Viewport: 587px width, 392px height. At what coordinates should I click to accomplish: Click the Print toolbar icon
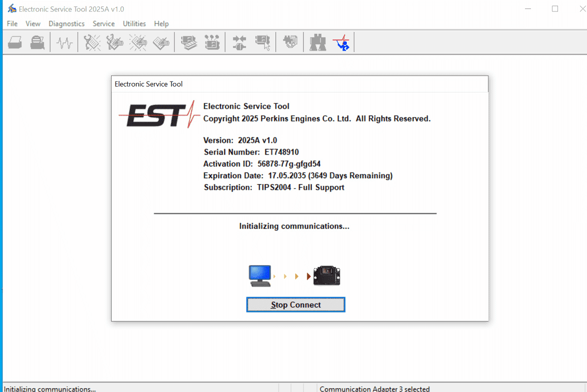15,42
